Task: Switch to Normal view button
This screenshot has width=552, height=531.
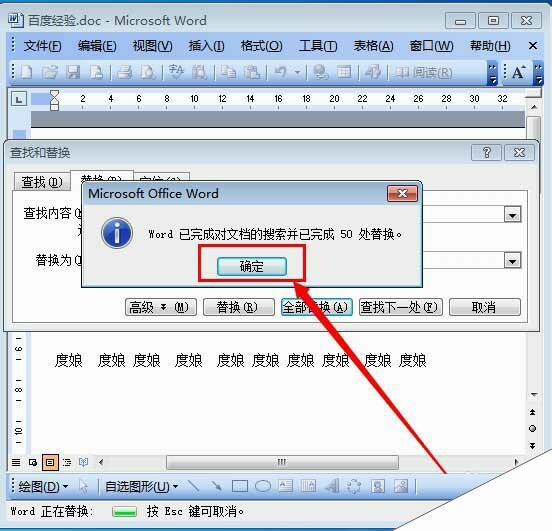Action: pos(16,462)
